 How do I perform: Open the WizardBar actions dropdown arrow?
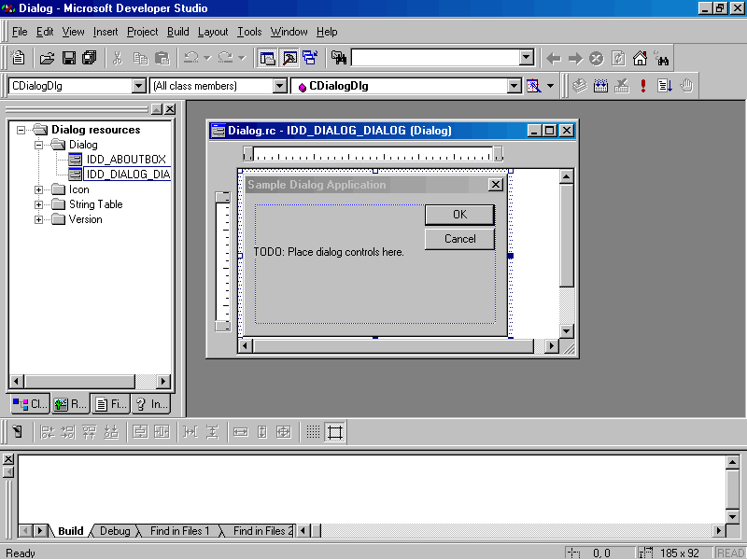(550, 86)
